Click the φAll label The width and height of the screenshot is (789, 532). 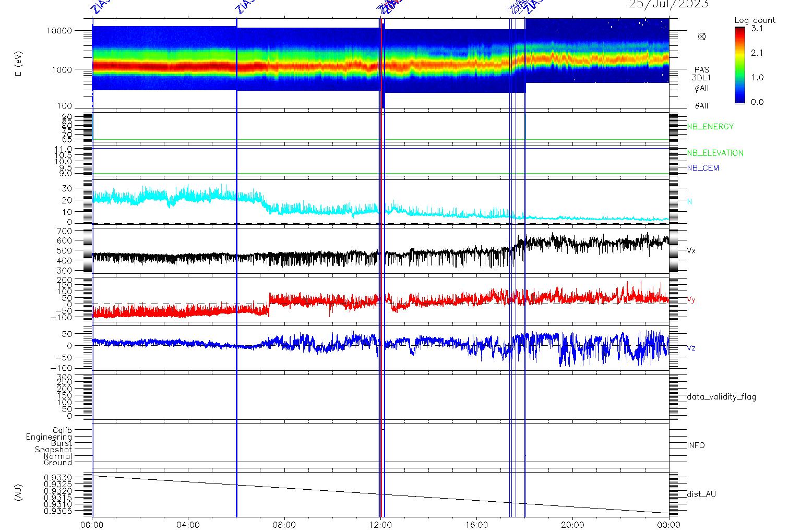[x=702, y=88]
